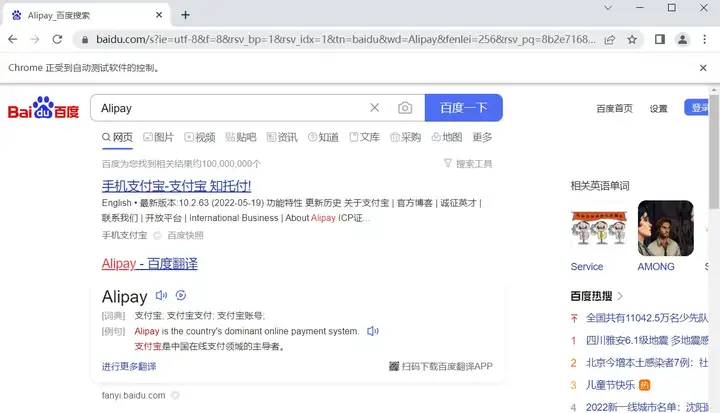
Task: Switch to the 采购 tab
Action: click(405, 137)
